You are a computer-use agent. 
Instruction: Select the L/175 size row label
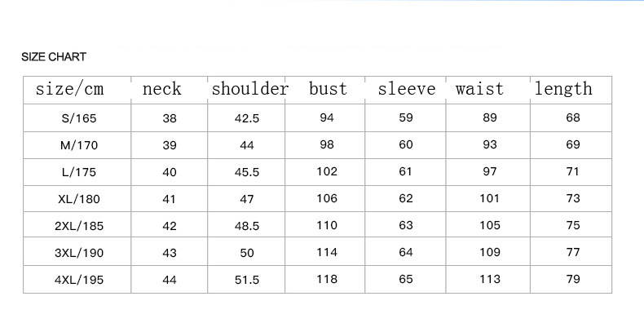tap(79, 172)
